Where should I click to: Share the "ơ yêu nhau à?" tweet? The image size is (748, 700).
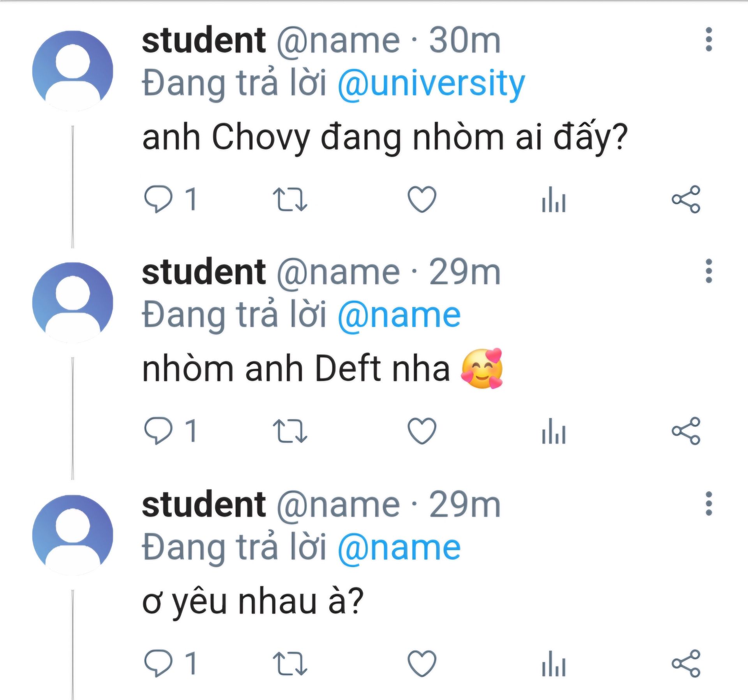[686, 663]
